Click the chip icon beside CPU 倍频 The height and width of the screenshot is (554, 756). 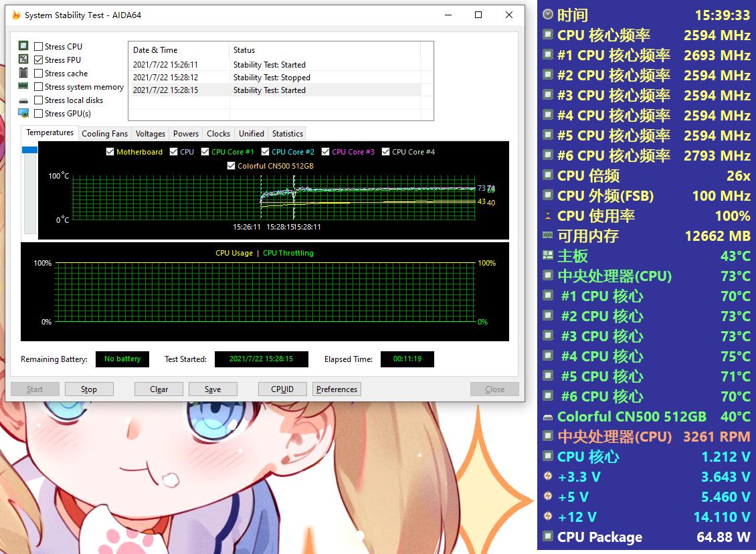pyautogui.click(x=548, y=175)
